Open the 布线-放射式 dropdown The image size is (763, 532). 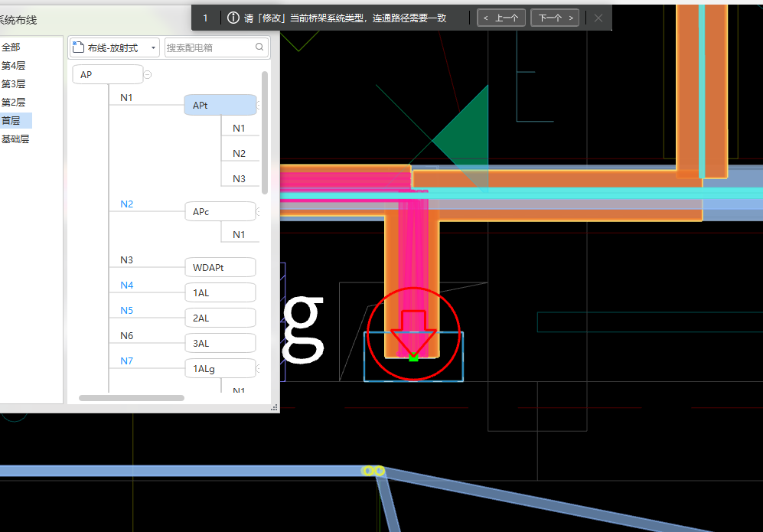pyautogui.click(x=114, y=47)
